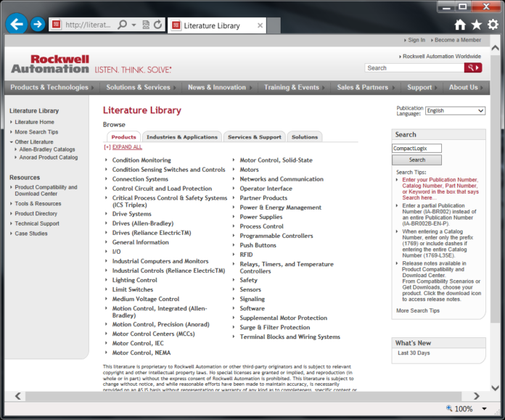Click the horizontal scrollbar right arrow
Viewport: 505px width, 420px height.
coord(476,396)
